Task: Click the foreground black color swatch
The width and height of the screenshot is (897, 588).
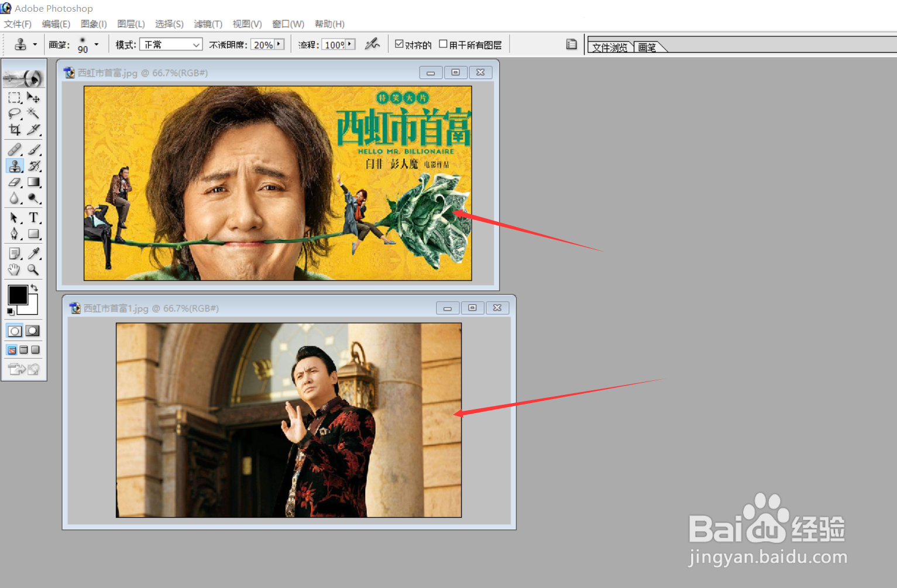Action: click(18, 294)
